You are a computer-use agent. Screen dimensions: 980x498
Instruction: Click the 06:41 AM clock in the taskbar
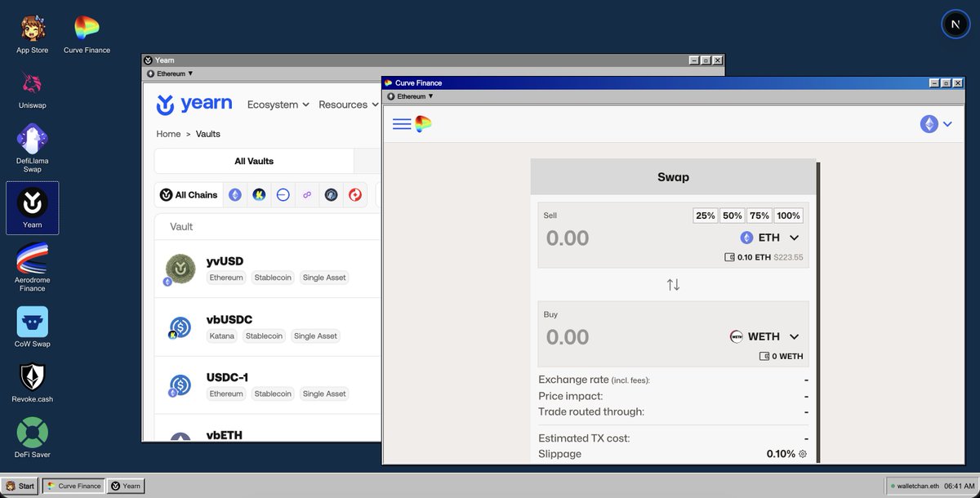coord(959,486)
